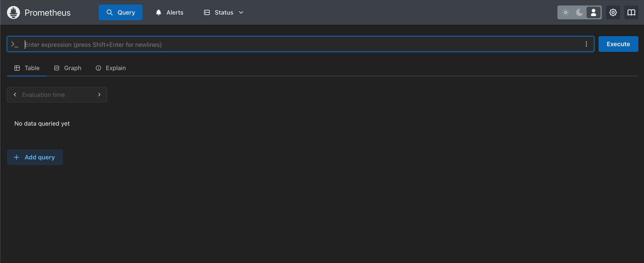The width and height of the screenshot is (644, 263).
Task: Step evaluation time forward with right chevron
Action: pos(99,94)
